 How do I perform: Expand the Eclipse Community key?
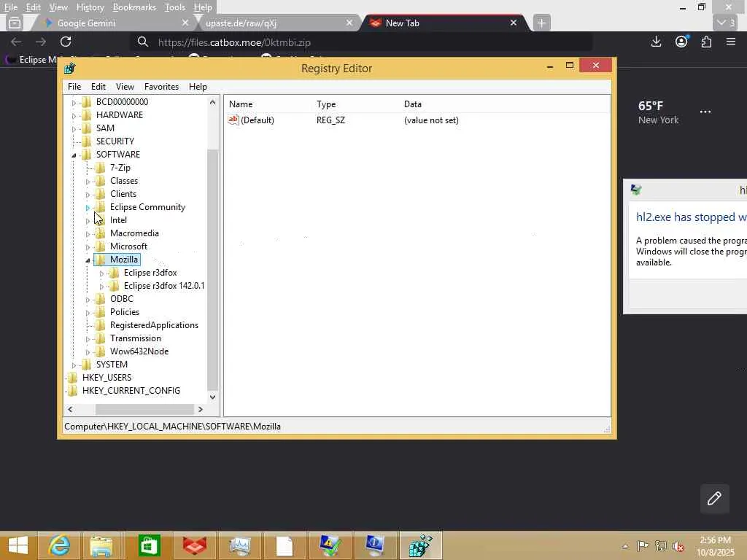88,208
